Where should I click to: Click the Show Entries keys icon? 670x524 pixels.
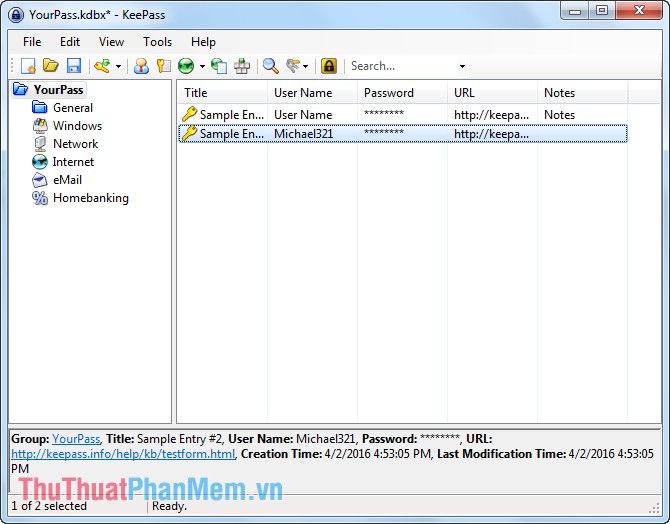tap(293, 66)
